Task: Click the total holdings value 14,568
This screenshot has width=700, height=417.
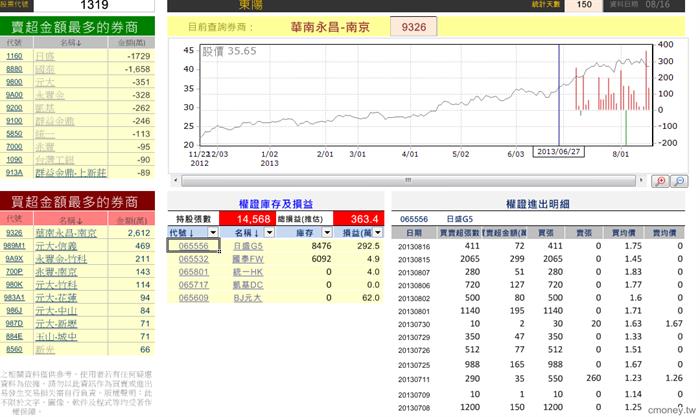Action: click(248, 219)
